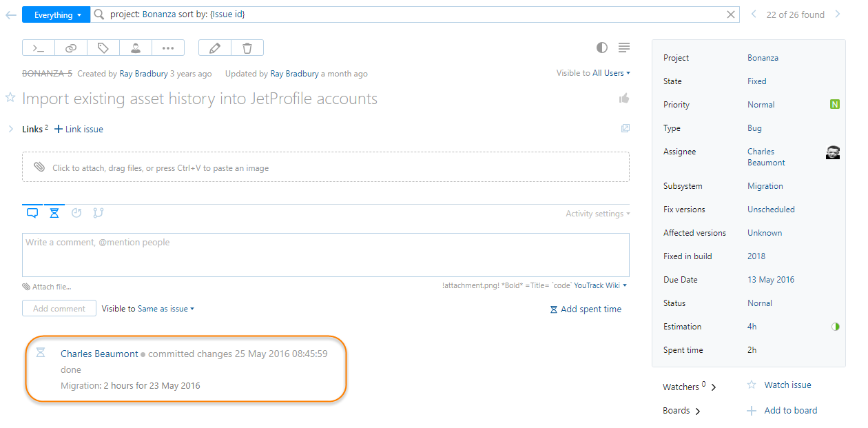Image resolution: width=868 pixels, height=428 pixels.
Task: Click the attachment drop zone area
Action: (x=325, y=167)
